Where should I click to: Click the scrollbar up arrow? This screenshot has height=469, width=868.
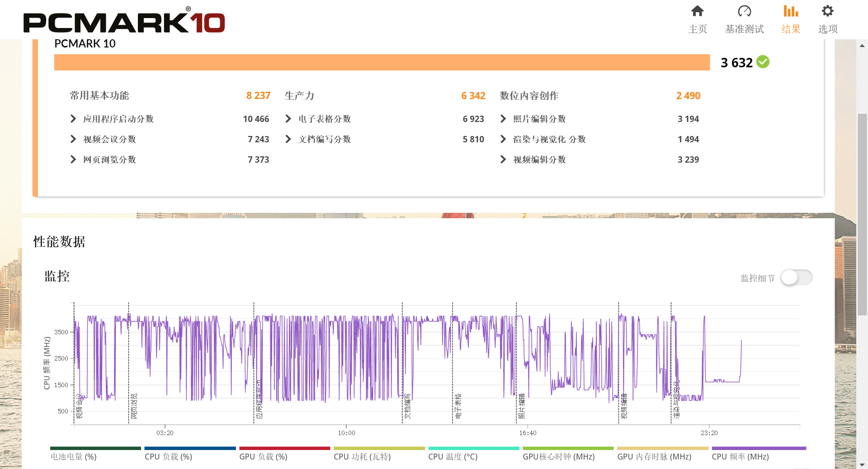[x=862, y=46]
